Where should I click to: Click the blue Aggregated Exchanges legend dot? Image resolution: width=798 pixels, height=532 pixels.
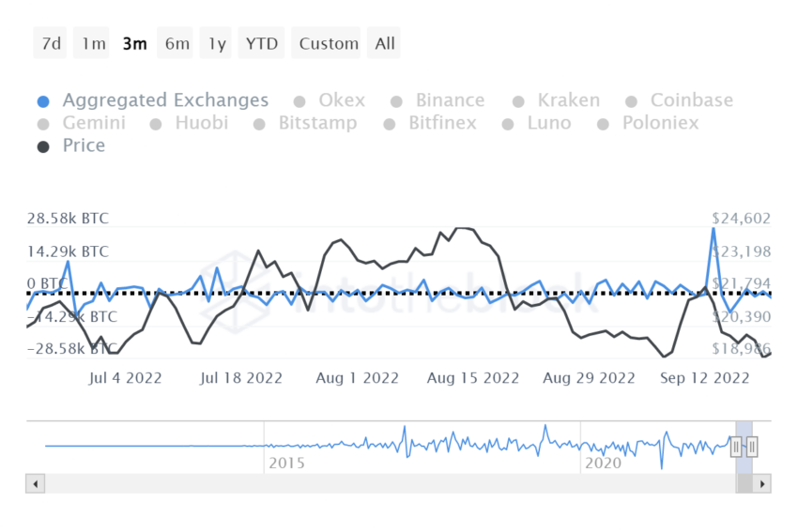click(x=42, y=101)
